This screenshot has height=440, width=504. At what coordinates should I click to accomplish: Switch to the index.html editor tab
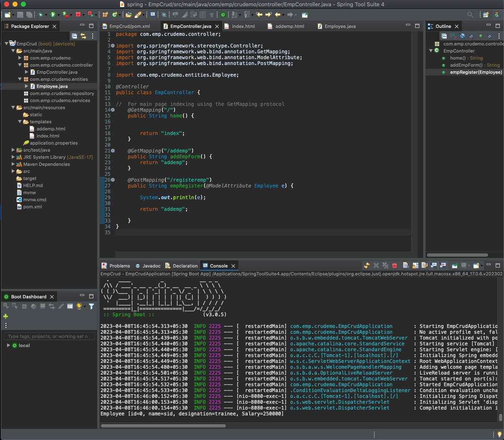point(243,26)
